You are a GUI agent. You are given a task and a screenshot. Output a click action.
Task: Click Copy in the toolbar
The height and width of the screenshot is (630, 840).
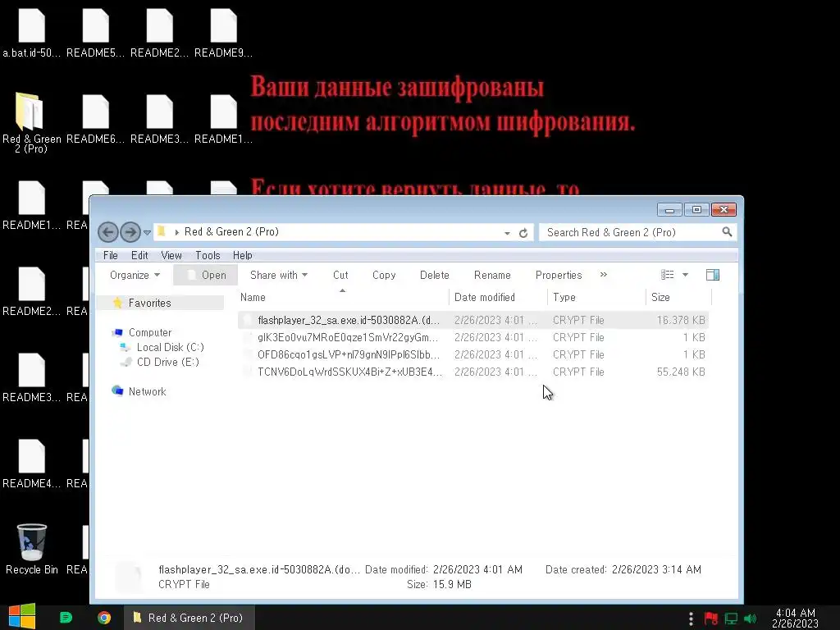(x=384, y=275)
